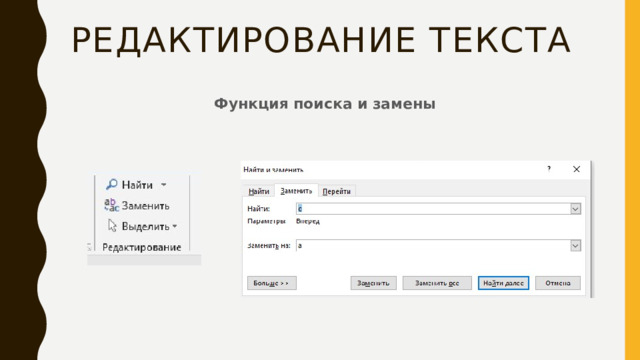Click the Найти ribbon command label
Image resolution: width=640 pixels, height=360 pixels.
click(137, 185)
